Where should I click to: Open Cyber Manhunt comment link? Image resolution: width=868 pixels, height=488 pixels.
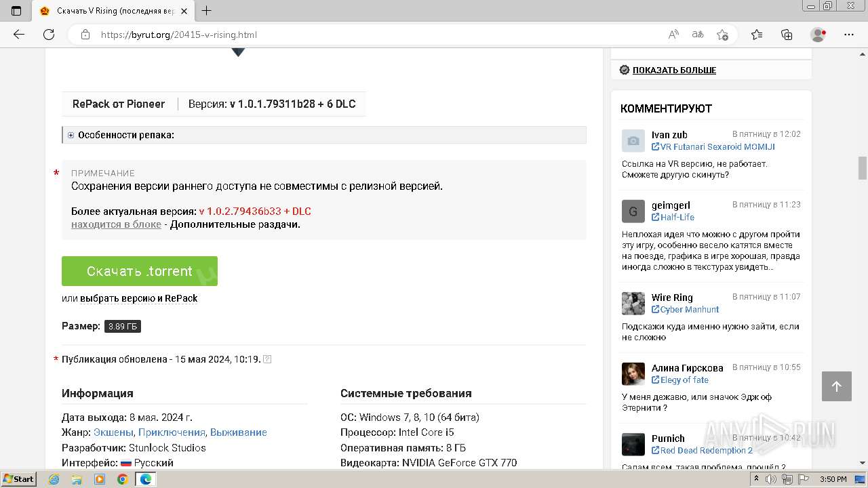[x=690, y=309]
